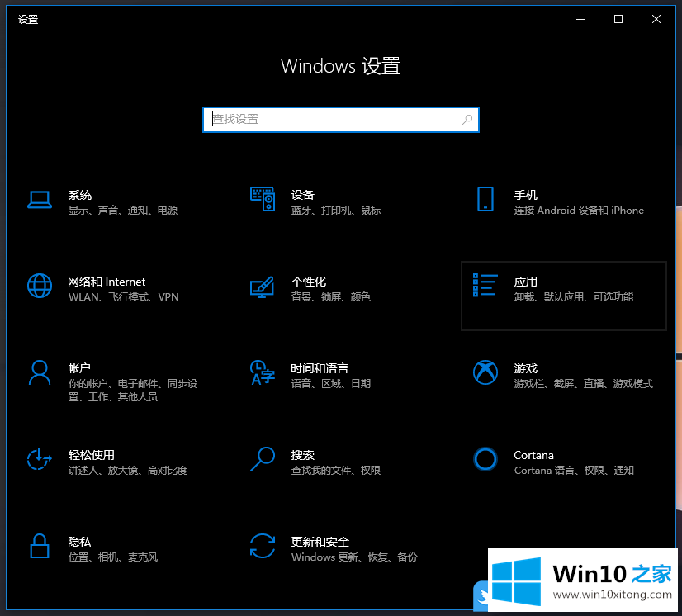The image size is (682, 616).
Task: Open 时间和语言 title
Action: 320,368
